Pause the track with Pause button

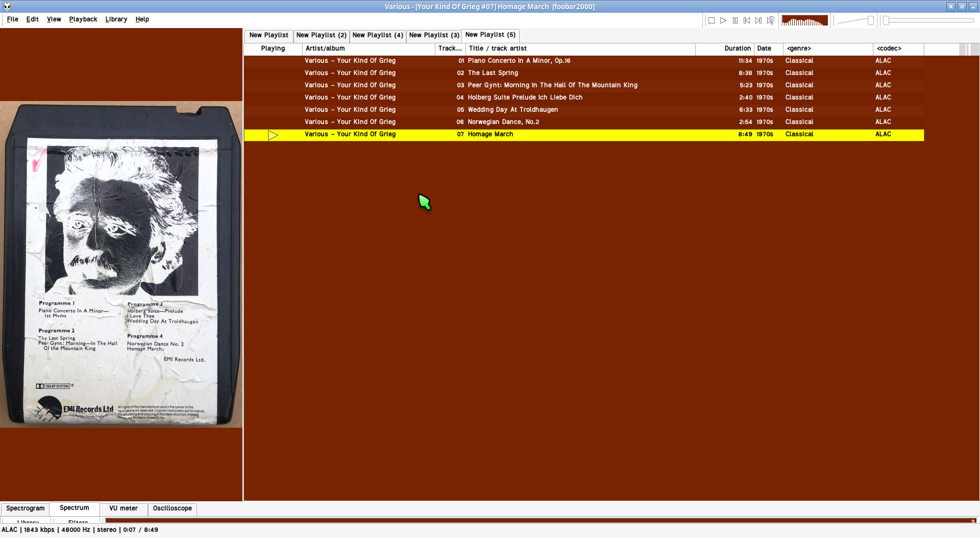pos(735,20)
